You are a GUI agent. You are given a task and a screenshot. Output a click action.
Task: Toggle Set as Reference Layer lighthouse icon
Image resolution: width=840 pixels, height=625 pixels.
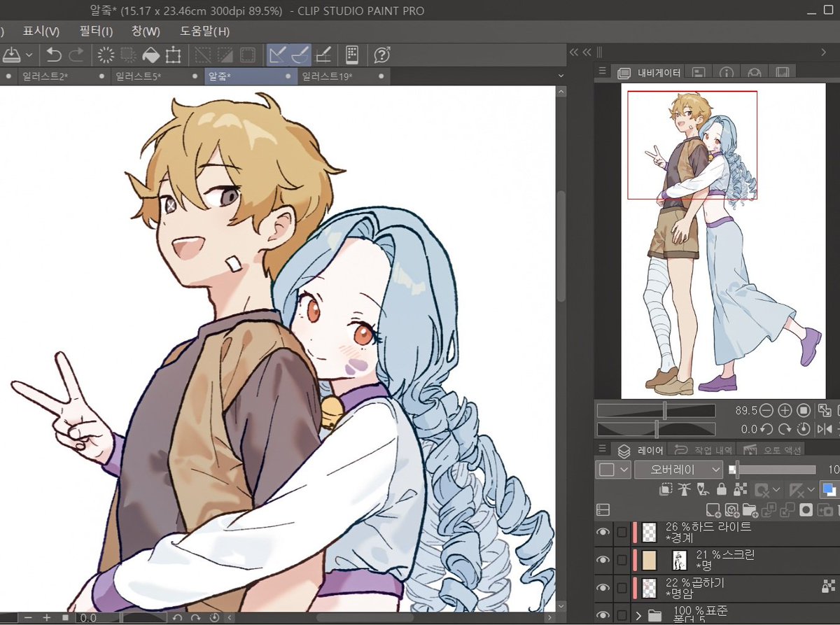pos(685,489)
